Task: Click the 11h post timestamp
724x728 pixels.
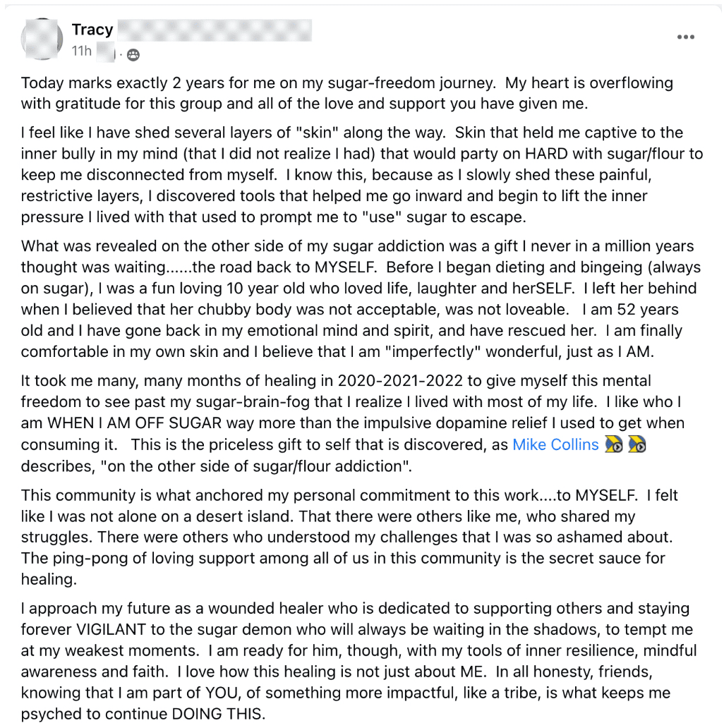Action: point(81,51)
